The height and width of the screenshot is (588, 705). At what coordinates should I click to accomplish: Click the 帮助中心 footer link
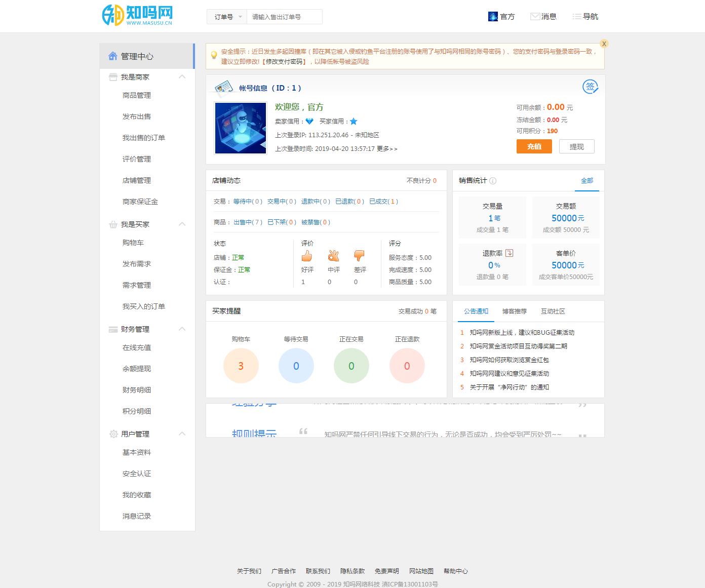pos(456,571)
